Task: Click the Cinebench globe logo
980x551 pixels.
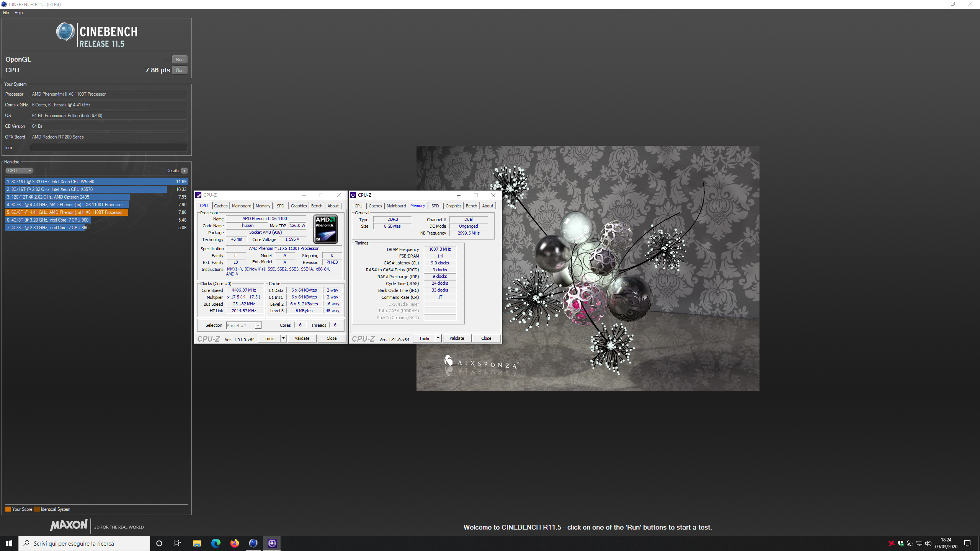Action: 65,32
